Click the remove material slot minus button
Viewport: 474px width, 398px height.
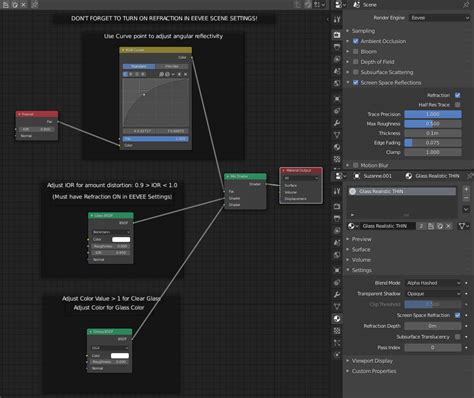point(466,198)
